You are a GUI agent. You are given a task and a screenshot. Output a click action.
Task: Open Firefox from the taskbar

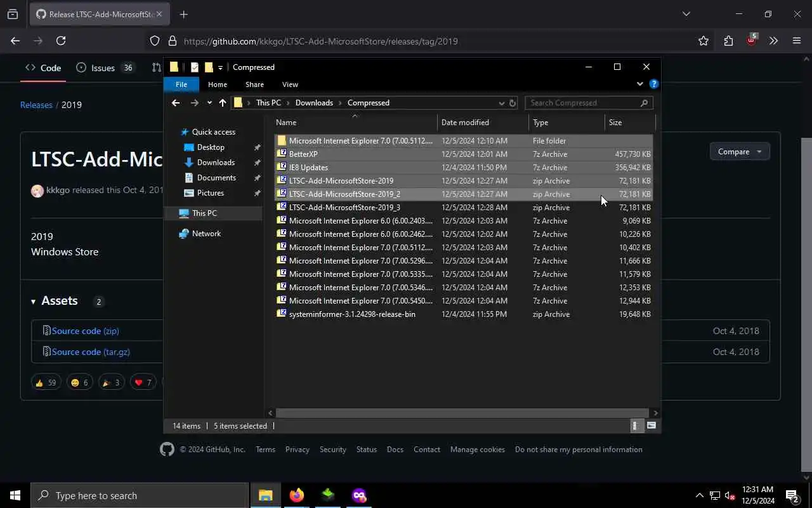(297, 495)
